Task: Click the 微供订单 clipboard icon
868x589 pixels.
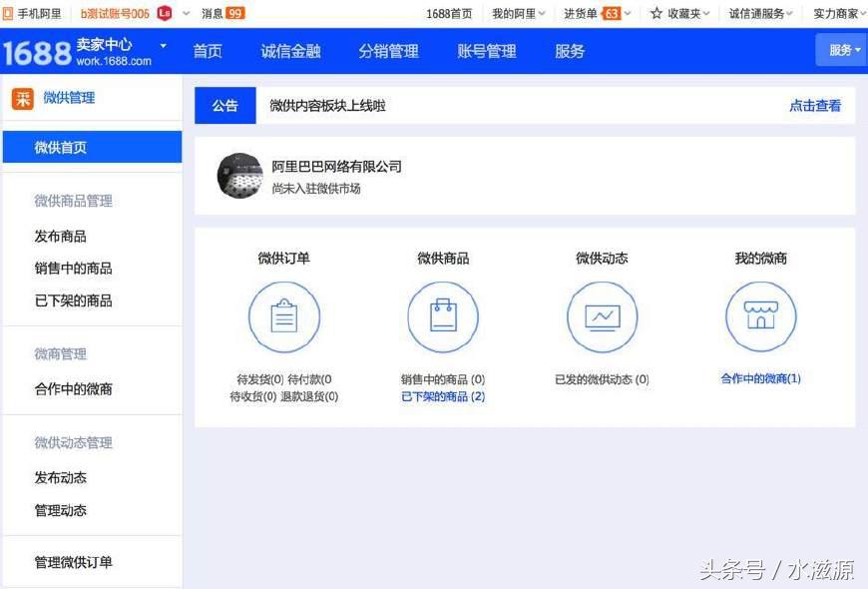Action: 285,316
